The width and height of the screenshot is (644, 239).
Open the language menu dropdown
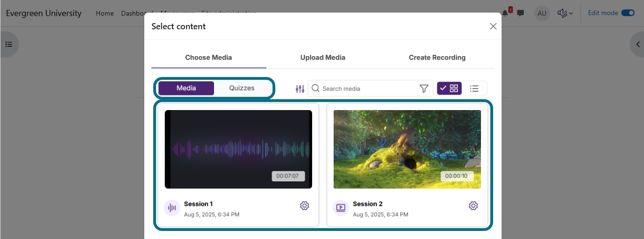pyautogui.click(x=565, y=13)
